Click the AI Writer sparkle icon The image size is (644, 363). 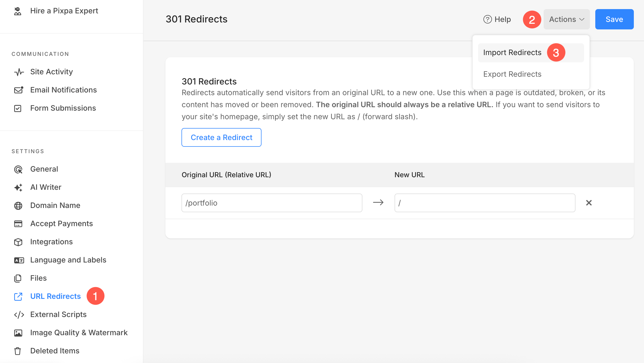18,187
